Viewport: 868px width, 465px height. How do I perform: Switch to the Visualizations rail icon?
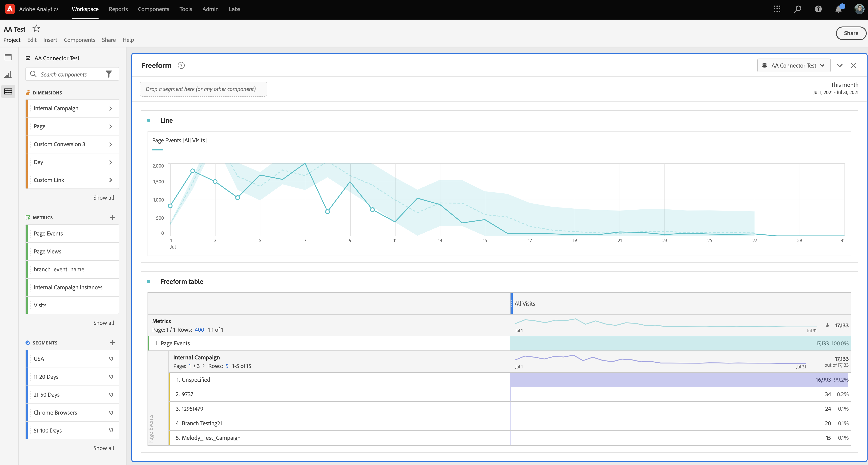coord(8,74)
